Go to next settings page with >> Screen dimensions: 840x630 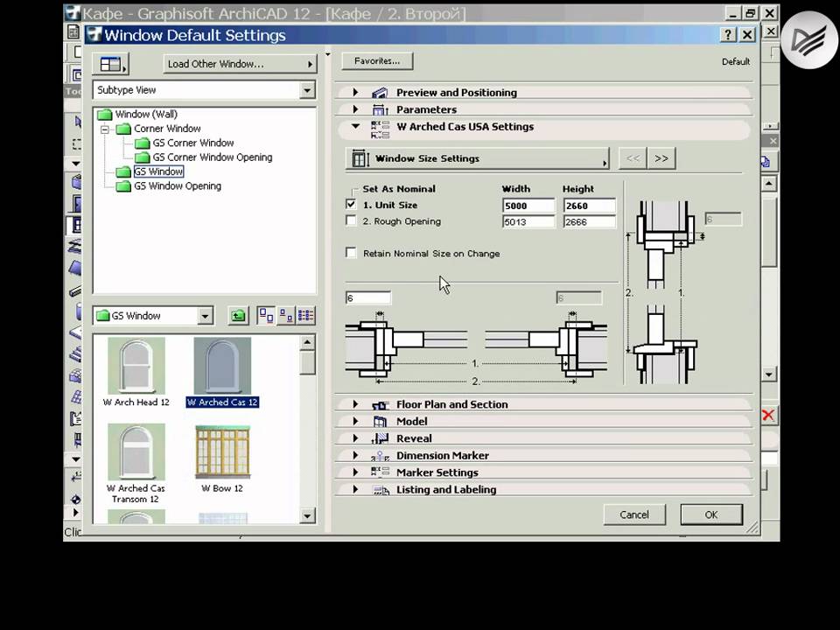(x=661, y=158)
